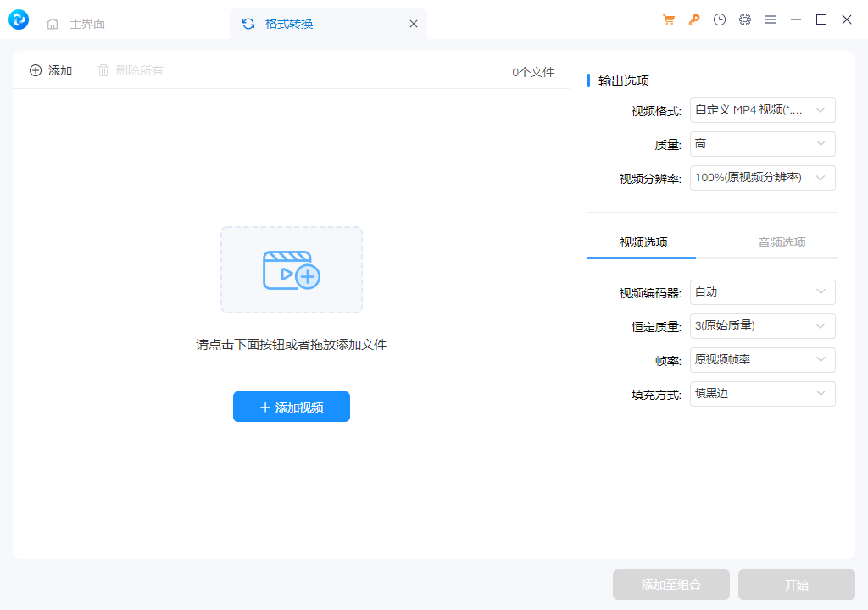868x610 pixels.
Task: Open settings with the gear icon
Action: click(x=745, y=19)
